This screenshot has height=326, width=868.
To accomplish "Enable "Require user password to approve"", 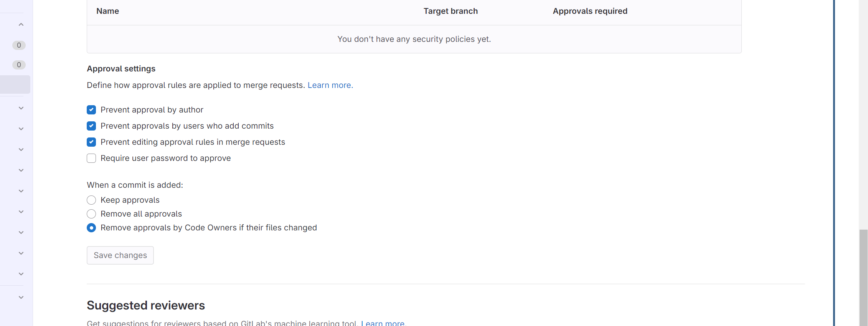I will pos(91,158).
